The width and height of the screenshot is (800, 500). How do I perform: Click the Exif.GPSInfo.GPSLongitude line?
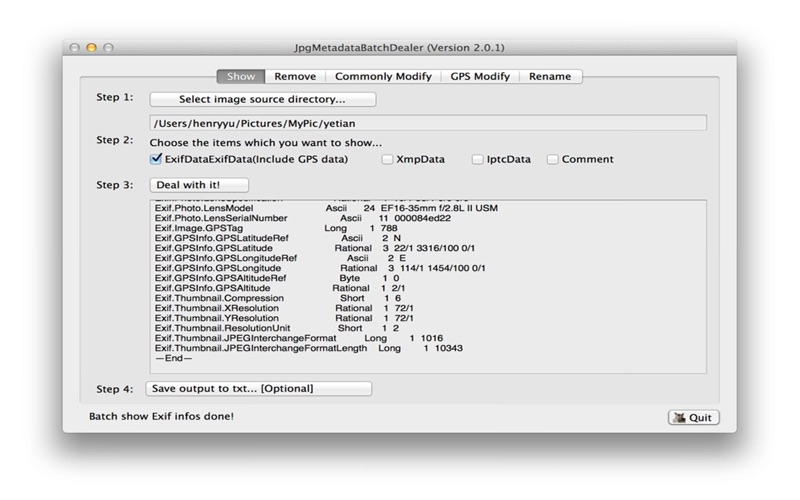point(320,268)
